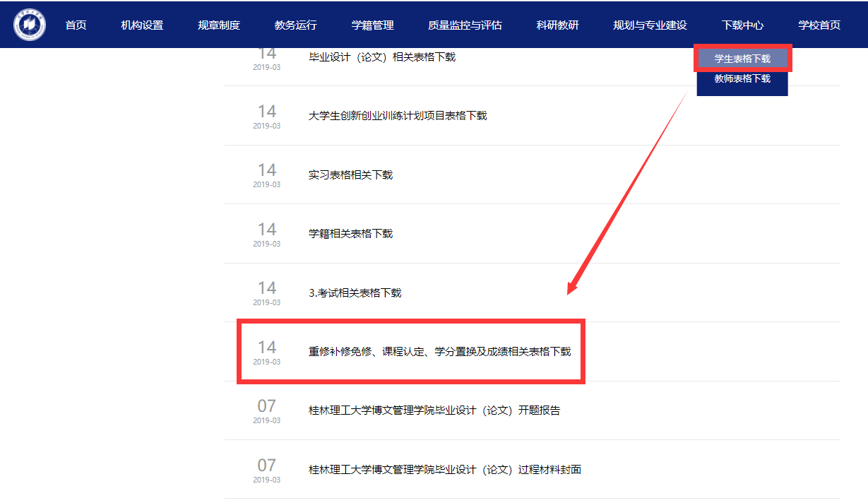
Task: Open the 首页 menu item
Action: [x=76, y=25]
